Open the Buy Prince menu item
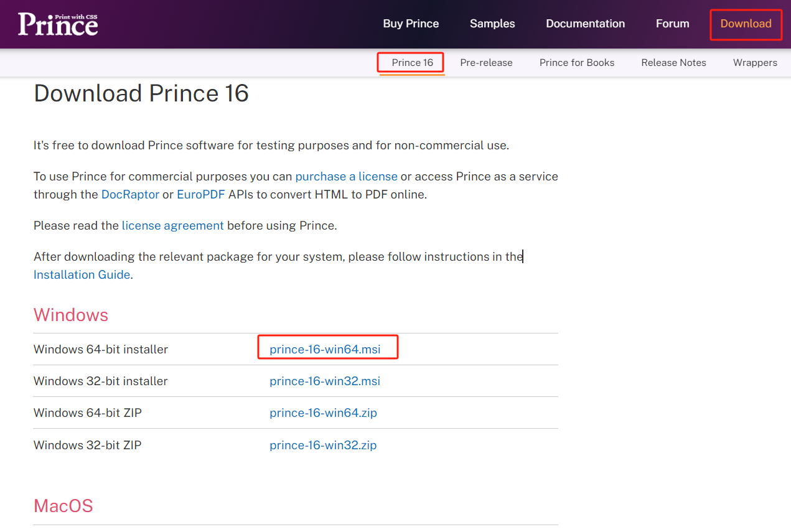791x532 pixels. pyautogui.click(x=411, y=24)
